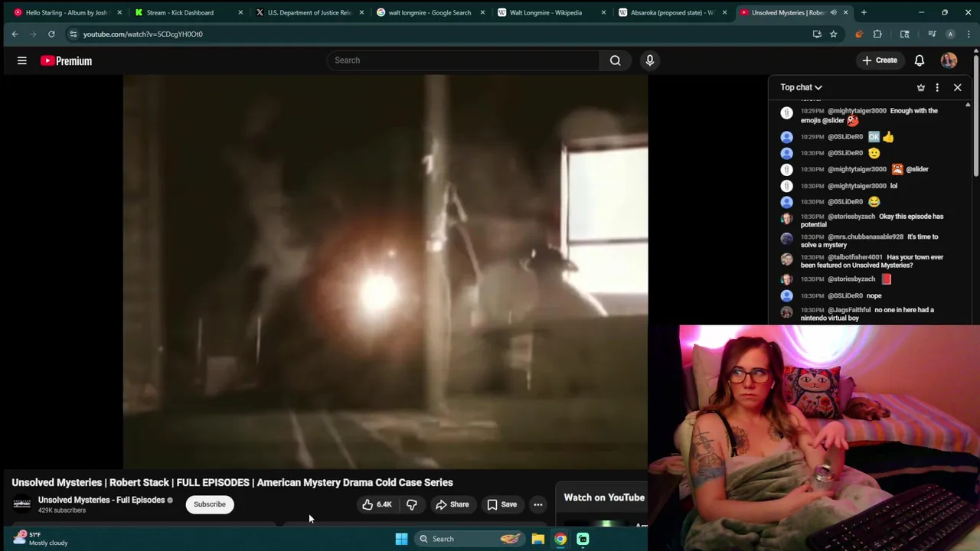Viewport: 980px width, 551px height.
Task: Start voice search with microphone
Action: click(x=650, y=60)
